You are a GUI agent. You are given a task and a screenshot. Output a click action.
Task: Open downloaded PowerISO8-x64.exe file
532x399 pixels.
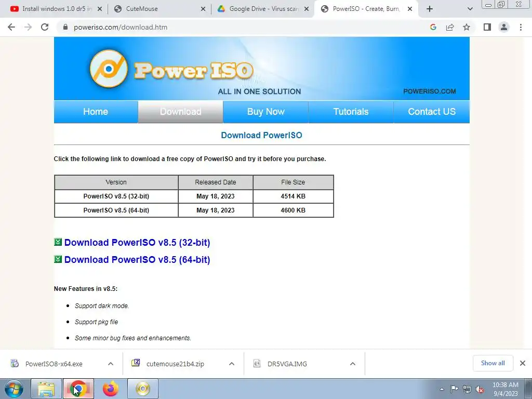[x=54, y=364]
